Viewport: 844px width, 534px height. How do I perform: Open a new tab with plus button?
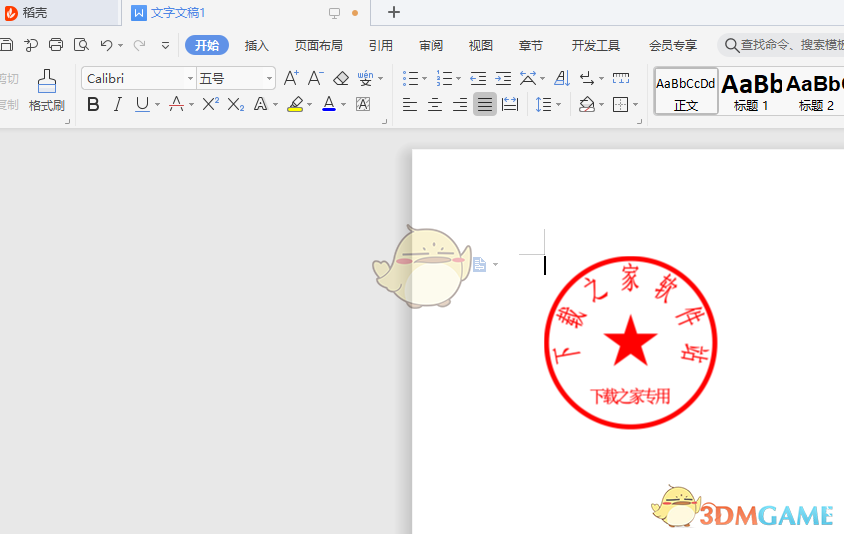tap(393, 12)
